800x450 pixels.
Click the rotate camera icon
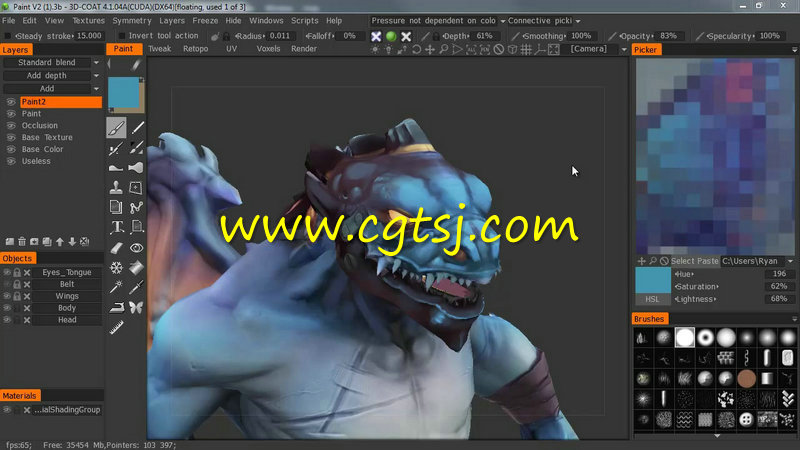[416, 49]
